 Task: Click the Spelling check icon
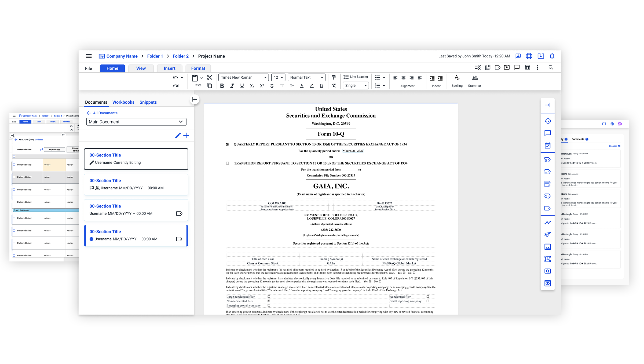(457, 78)
